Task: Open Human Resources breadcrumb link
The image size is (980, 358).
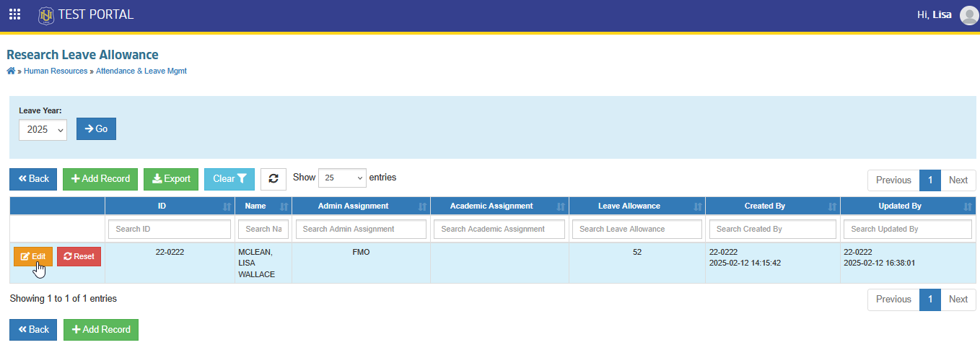Action: pos(56,71)
